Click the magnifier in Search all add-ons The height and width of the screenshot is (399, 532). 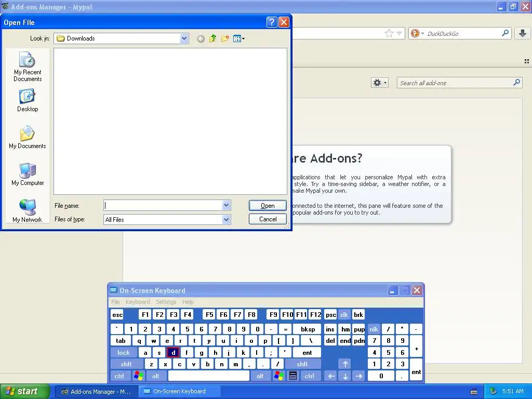coord(517,83)
